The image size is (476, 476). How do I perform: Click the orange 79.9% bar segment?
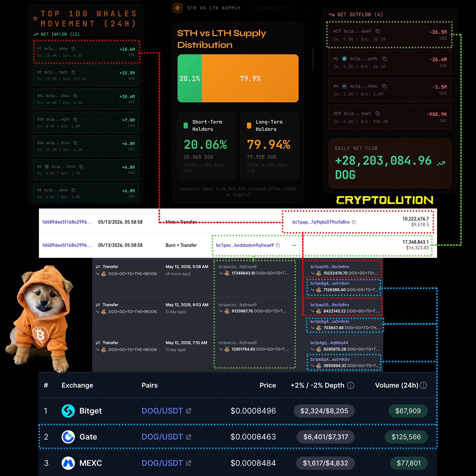[x=250, y=78]
